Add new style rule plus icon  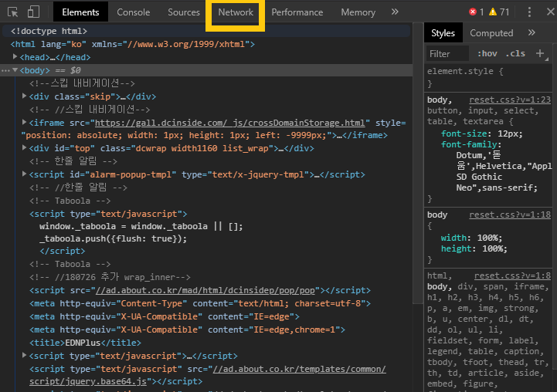click(540, 53)
